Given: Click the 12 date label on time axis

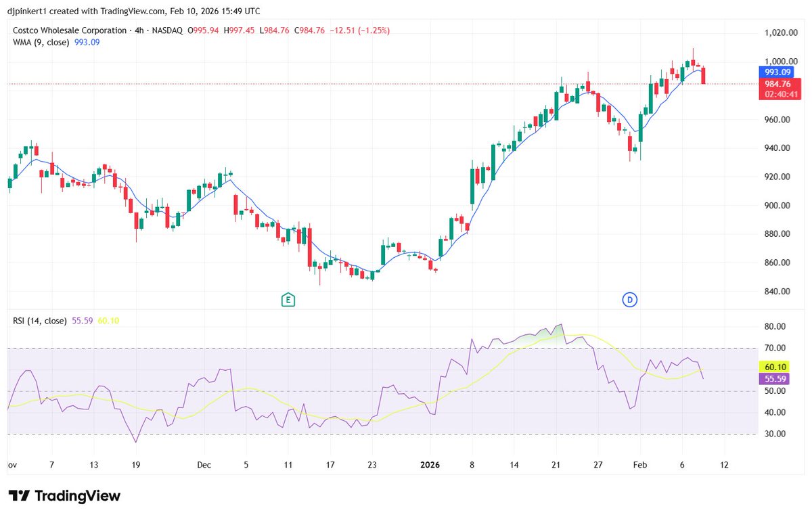Looking at the screenshot, I should 724,466.
